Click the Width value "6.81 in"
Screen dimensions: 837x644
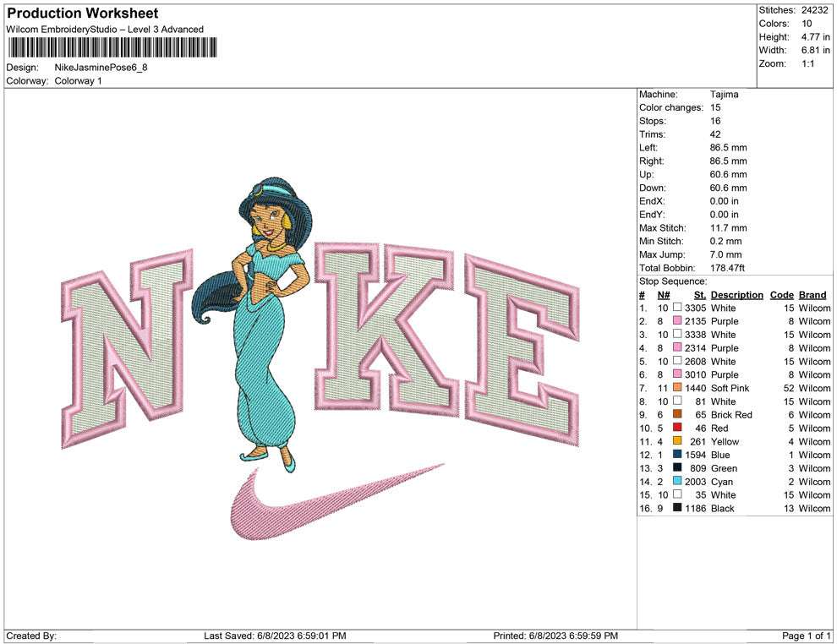tap(815, 50)
